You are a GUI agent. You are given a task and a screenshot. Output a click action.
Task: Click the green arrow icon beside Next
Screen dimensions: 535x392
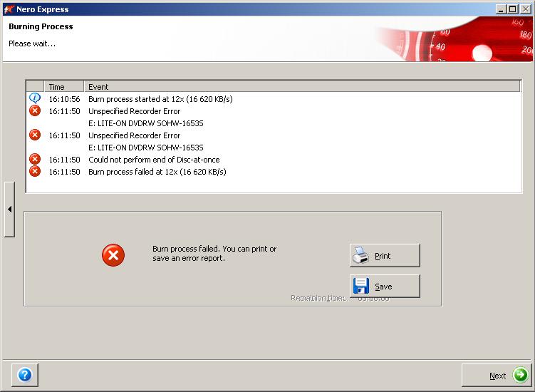pyautogui.click(x=520, y=375)
